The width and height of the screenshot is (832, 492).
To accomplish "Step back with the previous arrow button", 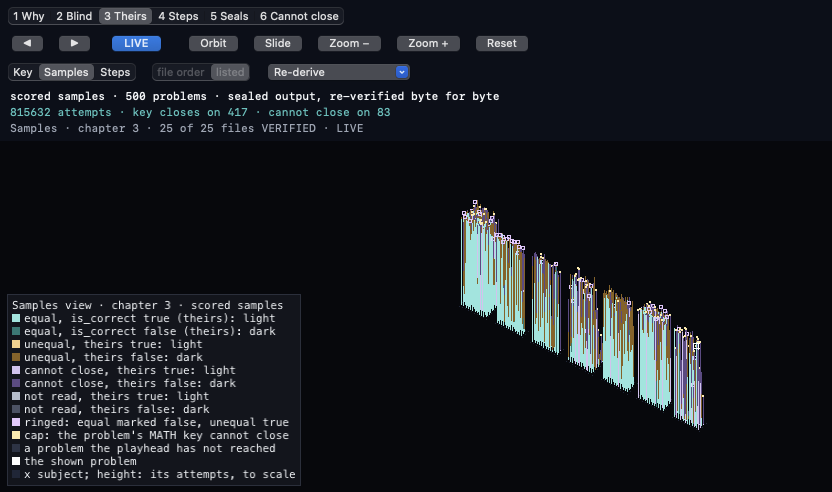I will [27, 44].
